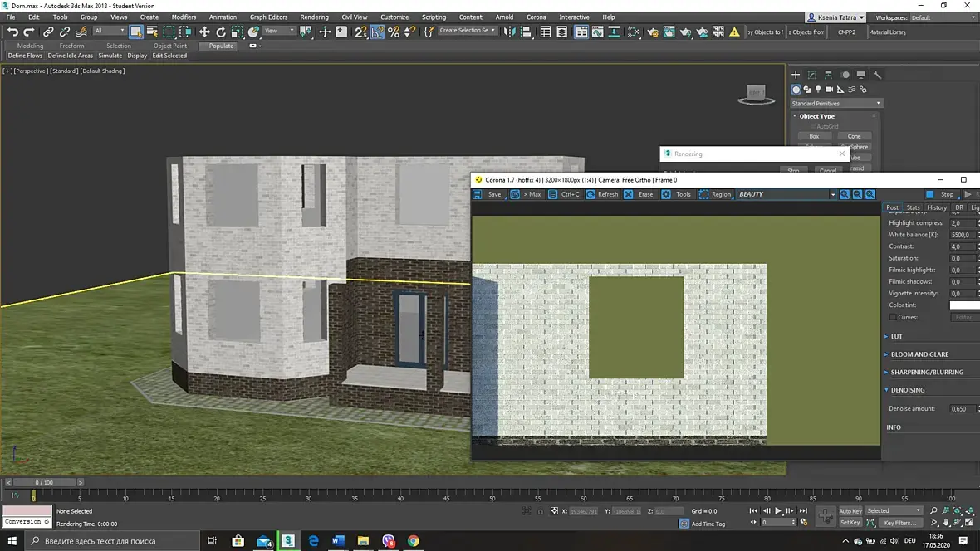Activate the Select Object tool
The width and height of the screenshot is (980, 551).
click(x=135, y=32)
